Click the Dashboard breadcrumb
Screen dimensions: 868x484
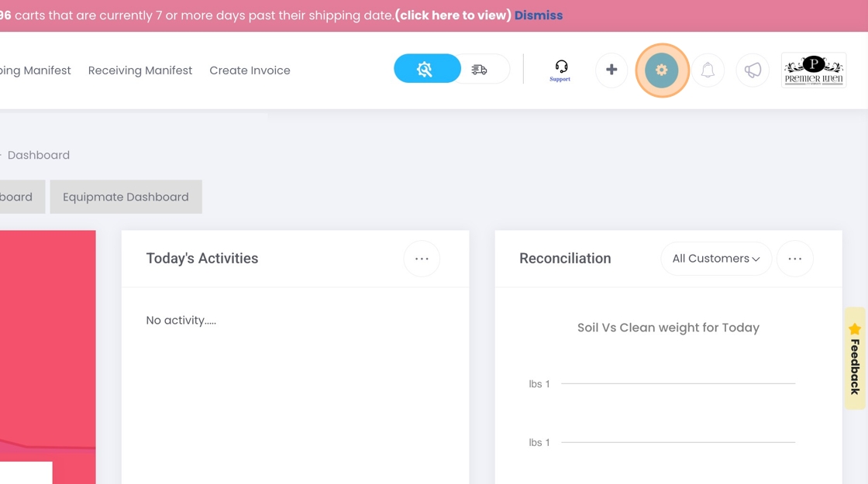click(39, 155)
